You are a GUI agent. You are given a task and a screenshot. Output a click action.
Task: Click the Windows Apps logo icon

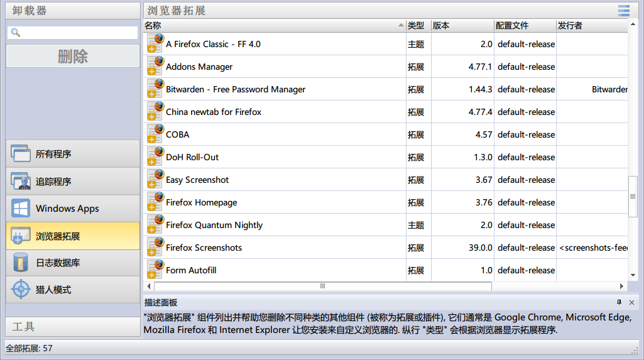click(21, 208)
